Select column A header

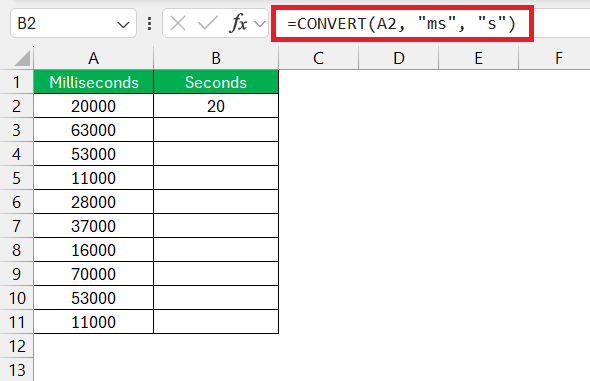(x=93, y=58)
